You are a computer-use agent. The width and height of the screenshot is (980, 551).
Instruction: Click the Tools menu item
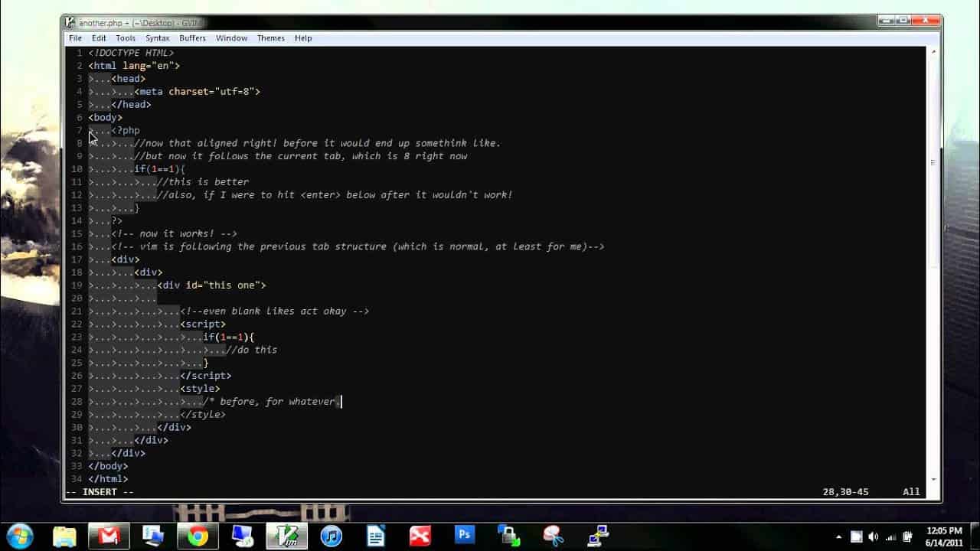point(126,38)
